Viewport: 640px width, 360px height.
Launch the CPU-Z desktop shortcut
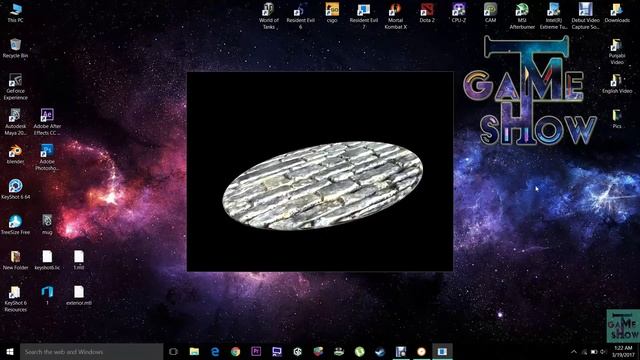[x=459, y=13]
